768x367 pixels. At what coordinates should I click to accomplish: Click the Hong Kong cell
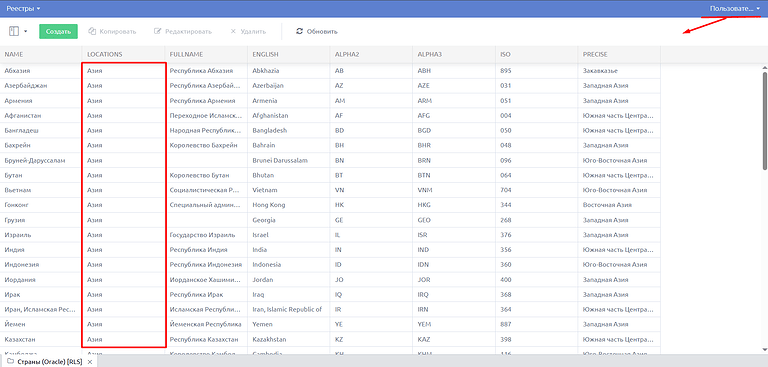pos(289,205)
